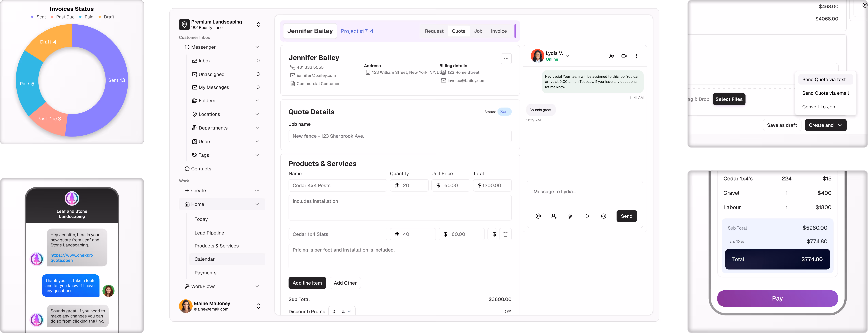Click the Add line item button
This screenshot has height=333, width=868.
click(307, 283)
